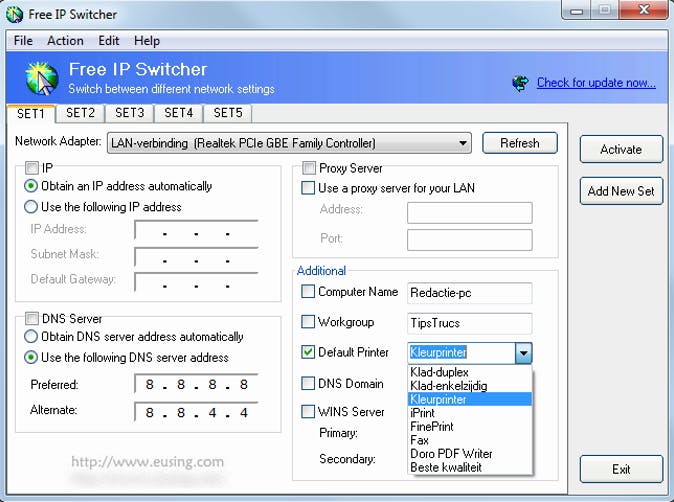This screenshot has height=502, width=674.
Task: Choose FinePrint from the printer list
Action: coord(470,426)
